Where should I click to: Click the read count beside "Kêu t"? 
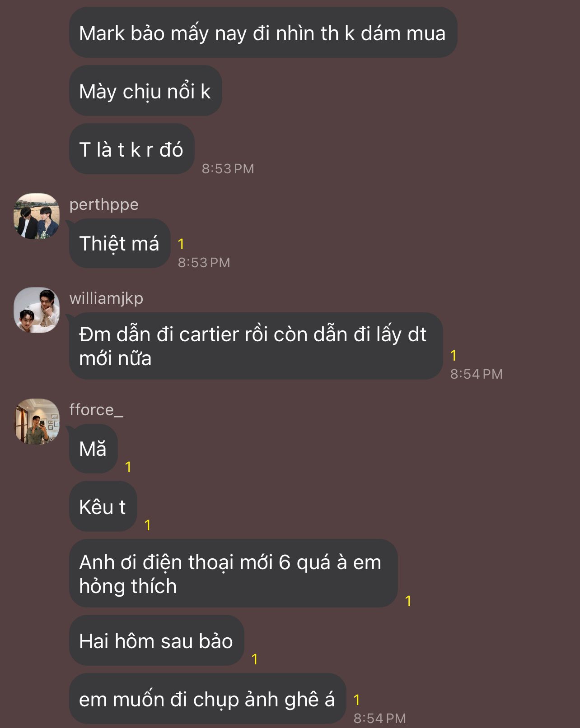(147, 525)
